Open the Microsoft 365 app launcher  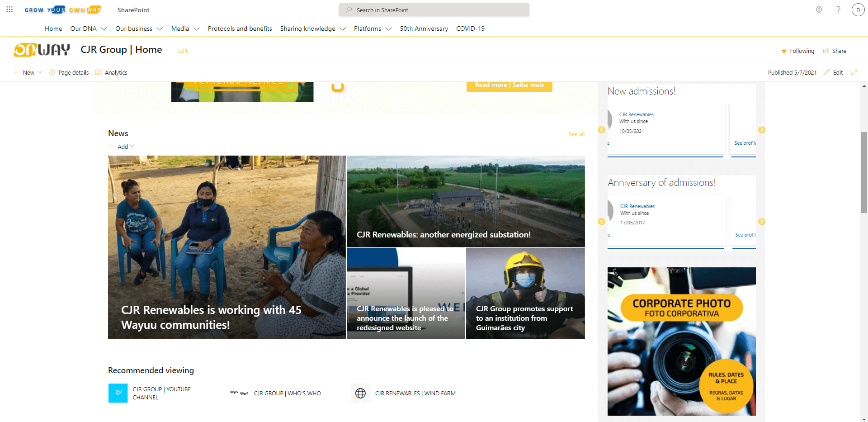tap(9, 9)
